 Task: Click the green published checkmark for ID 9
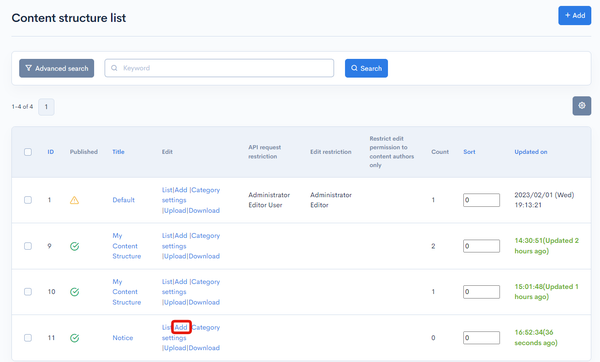(x=75, y=246)
